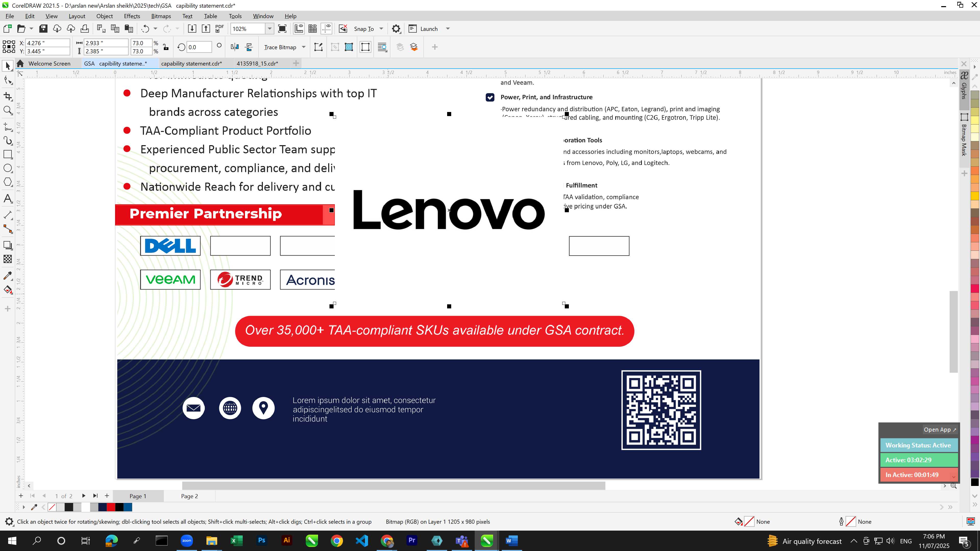Toggle the no-color swatch in document palette
This screenshot has height=551, width=980.
pos(52,507)
